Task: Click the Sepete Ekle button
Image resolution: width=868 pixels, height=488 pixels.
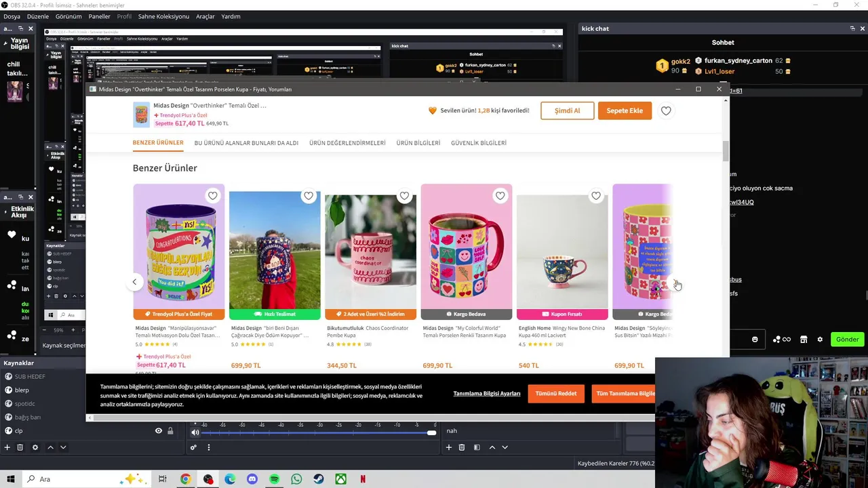Action: (625, 110)
